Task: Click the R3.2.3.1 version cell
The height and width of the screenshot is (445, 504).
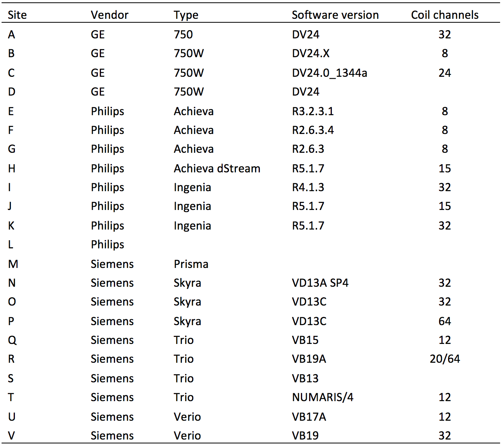Action: click(x=313, y=111)
